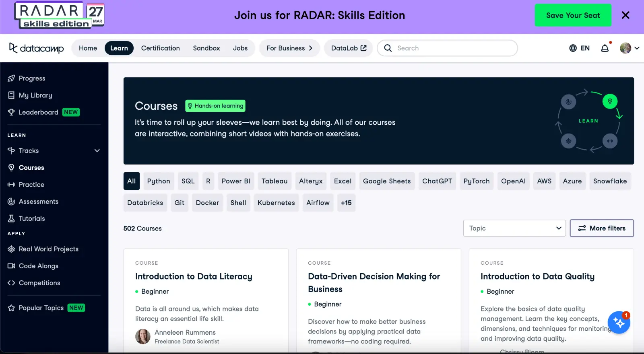This screenshot has height=354, width=644.
Task: Open Data-Driven Decision Making for Business course
Action: pyautogui.click(x=374, y=283)
